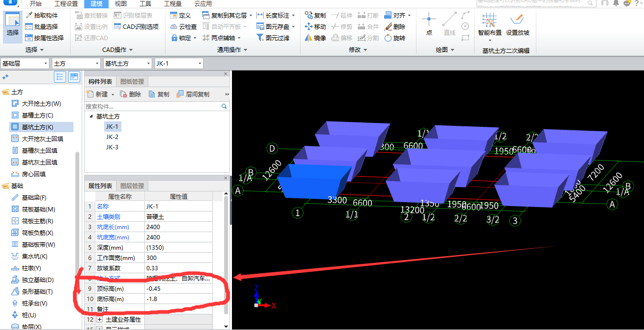Run 云检查 cloud check
The height and width of the screenshot is (330, 644).
[184, 26]
